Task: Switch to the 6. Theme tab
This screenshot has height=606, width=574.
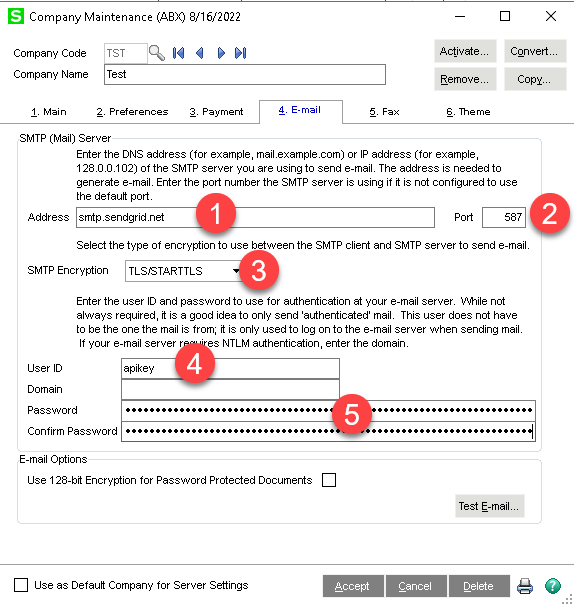Action: [x=468, y=112]
